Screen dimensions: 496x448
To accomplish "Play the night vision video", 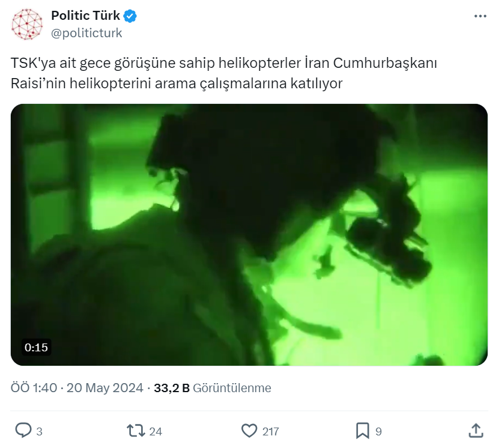I will (249, 235).
